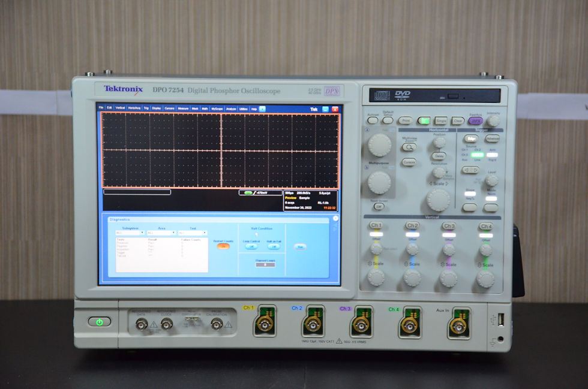Toggle the Halt on Fail Off button
Screen dimensions: 588x389
click(274, 246)
